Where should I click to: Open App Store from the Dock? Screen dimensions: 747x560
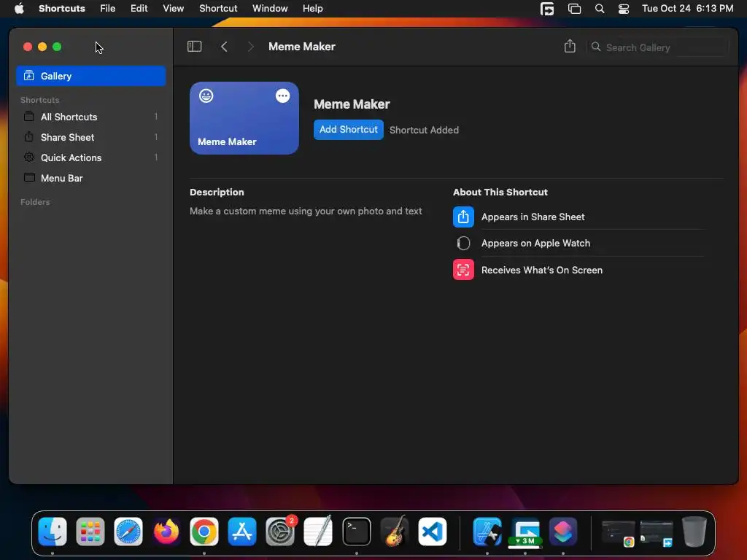click(x=242, y=532)
